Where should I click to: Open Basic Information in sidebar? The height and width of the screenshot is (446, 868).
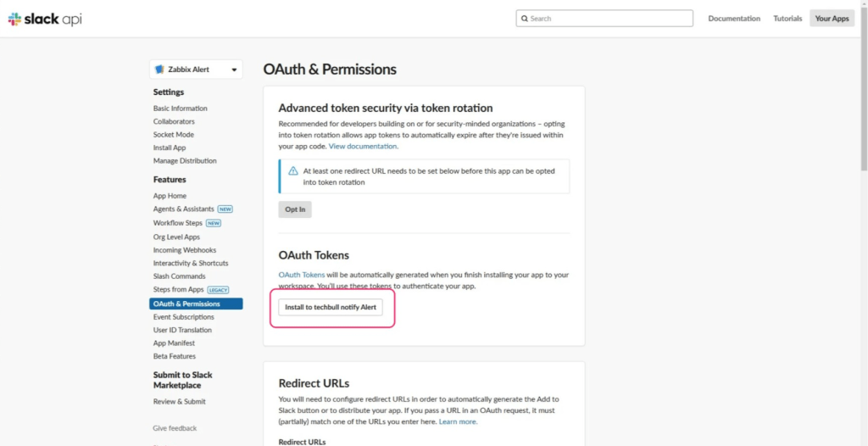[x=180, y=109]
